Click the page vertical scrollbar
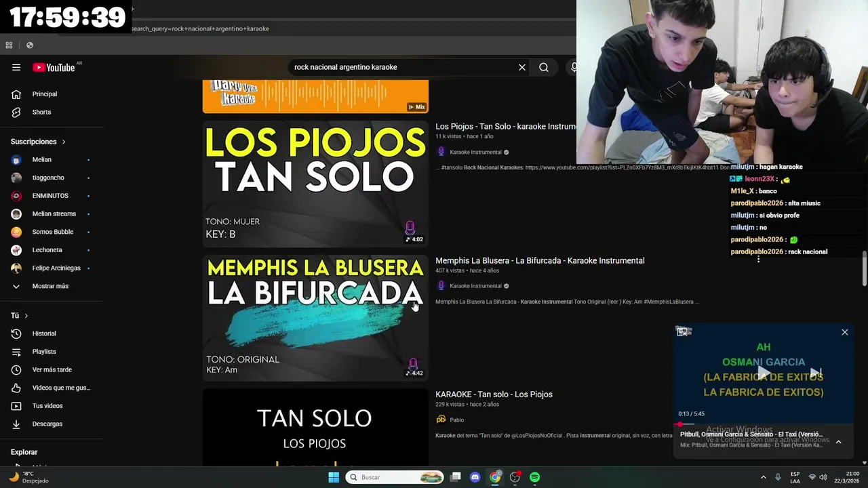 tap(864, 268)
